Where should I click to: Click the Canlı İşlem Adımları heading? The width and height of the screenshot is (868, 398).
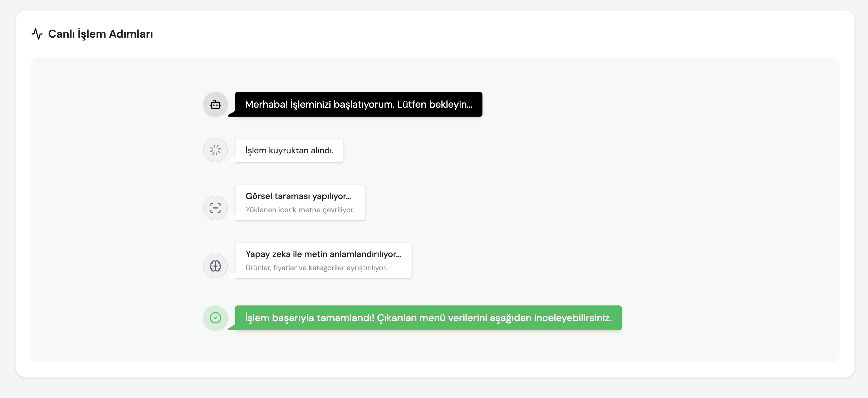(x=100, y=34)
